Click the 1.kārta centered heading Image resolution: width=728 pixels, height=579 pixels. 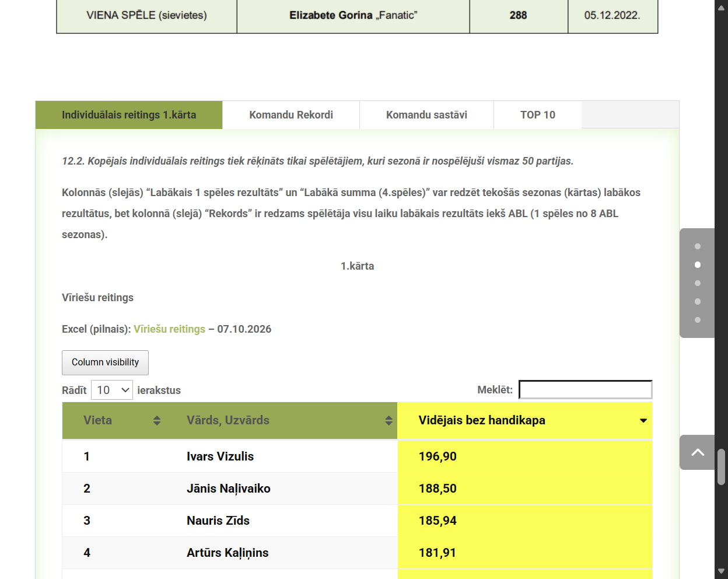point(357,266)
